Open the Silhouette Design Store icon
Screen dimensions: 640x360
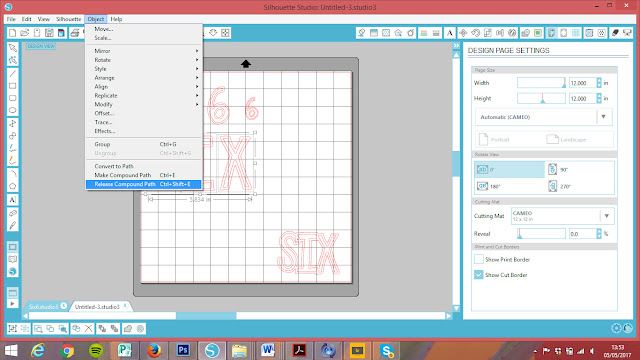[x=13, y=271]
